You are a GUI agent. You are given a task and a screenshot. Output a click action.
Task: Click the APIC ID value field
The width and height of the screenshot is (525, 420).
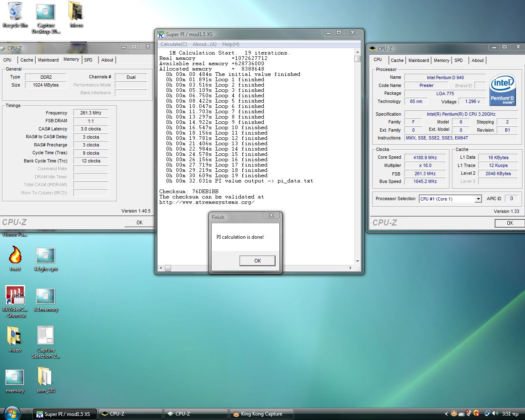point(511,199)
